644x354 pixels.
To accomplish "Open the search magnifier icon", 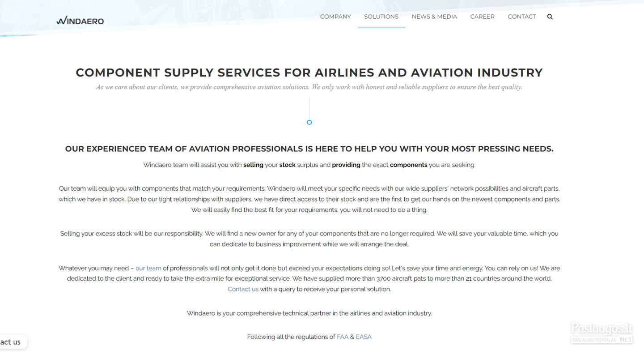I will pyautogui.click(x=550, y=17).
